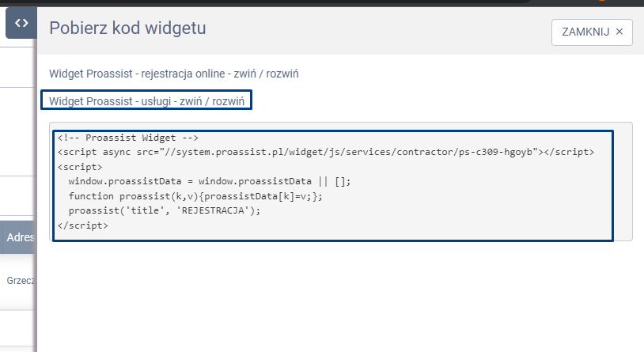Click the Grzecz table cell behind panel
This screenshot has height=352, width=644.
(x=20, y=281)
